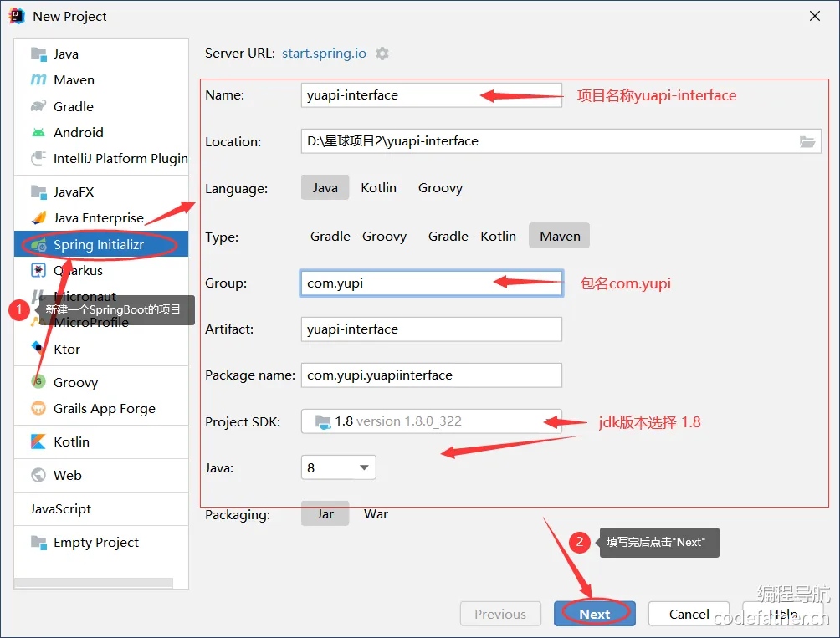This screenshot has width=840, height=638.
Task: Click the Name input field
Action: coord(431,95)
